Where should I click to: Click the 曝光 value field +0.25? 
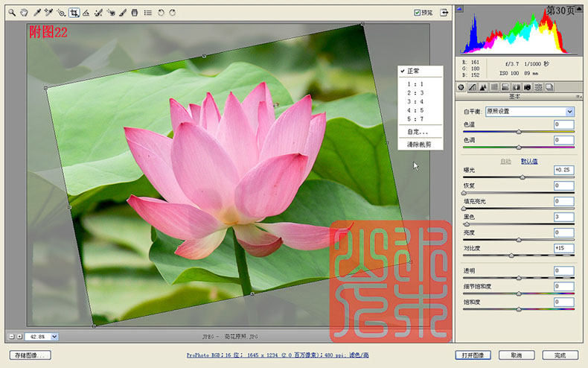(x=563, y=170)
